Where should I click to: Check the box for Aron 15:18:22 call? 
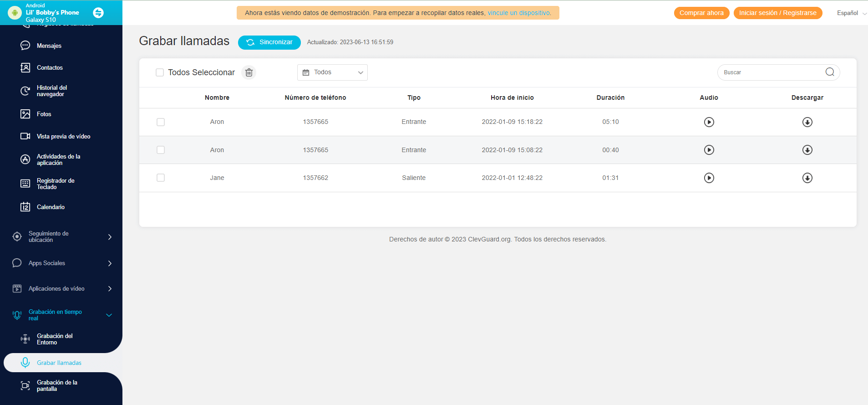161,122
